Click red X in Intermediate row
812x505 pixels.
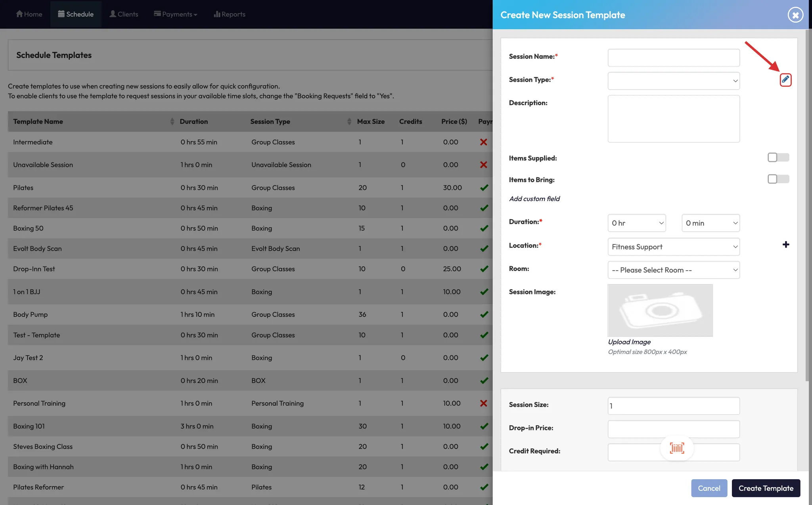pyautogui.click(x=483, y=142)
